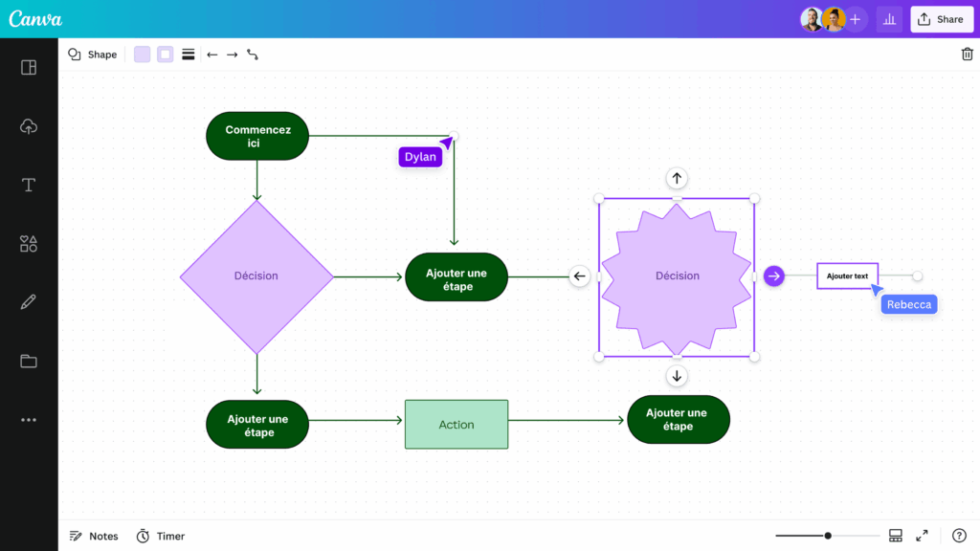Select the middle Ajouter une étape pill
The height and width of the screenshot is (551, 980).
(x=457, y=276)
